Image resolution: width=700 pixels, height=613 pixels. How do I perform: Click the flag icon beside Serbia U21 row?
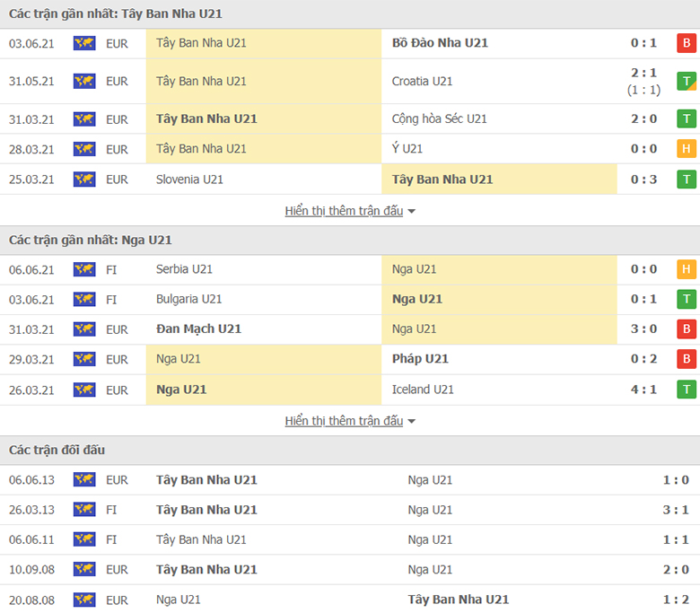click(84, 269)
